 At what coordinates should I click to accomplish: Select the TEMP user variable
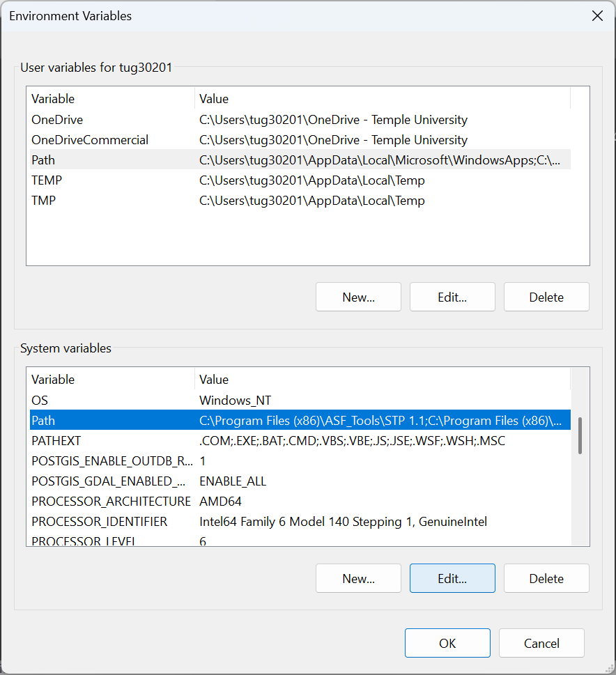pos(47,180)
